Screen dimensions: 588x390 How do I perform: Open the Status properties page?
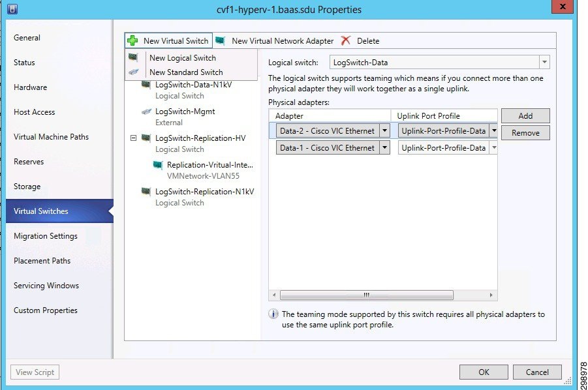click(24, 63)
